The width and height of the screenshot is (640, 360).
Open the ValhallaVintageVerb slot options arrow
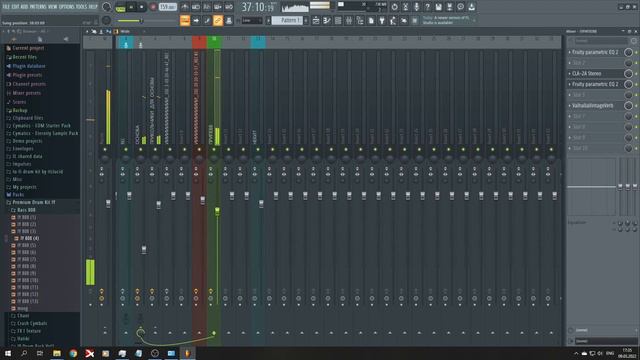click(570, 105)
